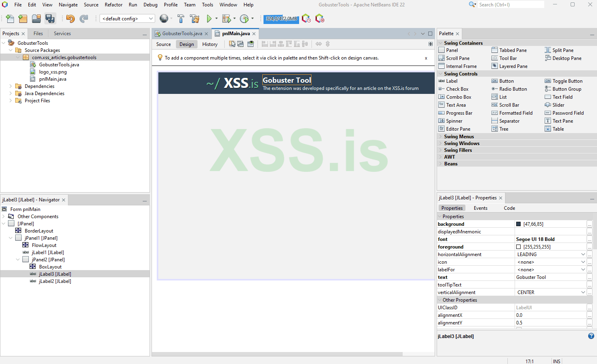Open the Navigate menu
This screenshot has width=597, height=364.
tap(68, 5)
